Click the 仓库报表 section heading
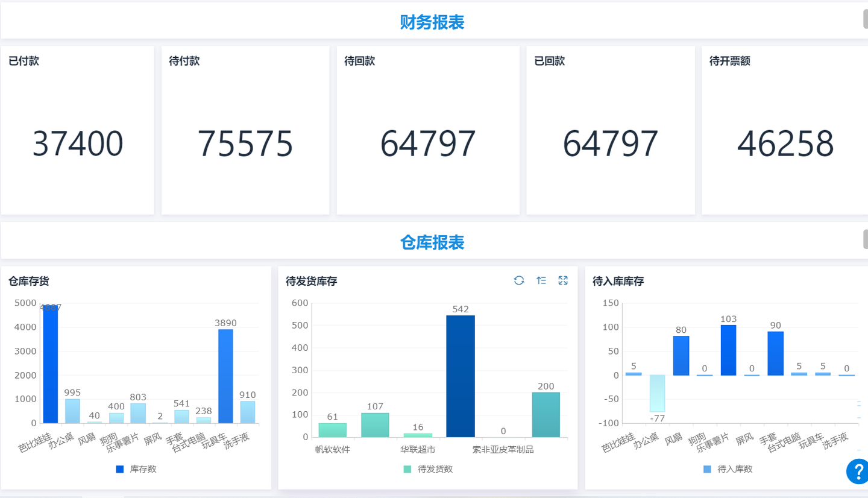This screenshot has height=498, width=868. point(432,242)
